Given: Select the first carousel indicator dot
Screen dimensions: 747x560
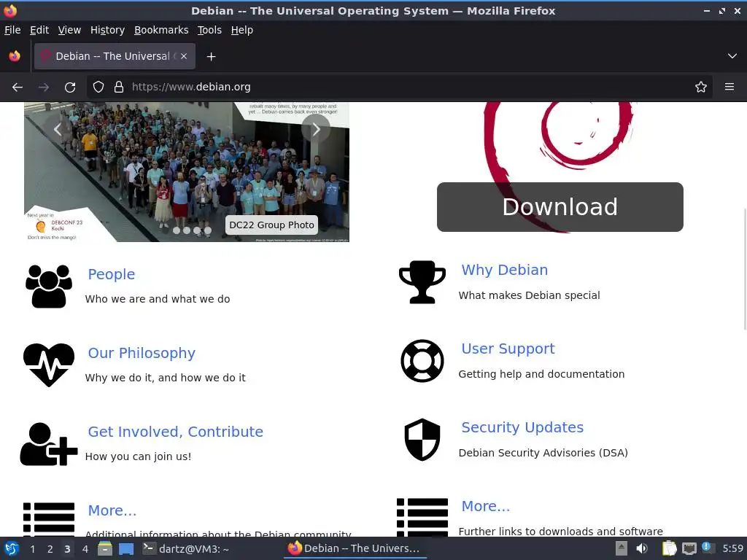Looking at the screenshot, I should [x=177, y=230].
